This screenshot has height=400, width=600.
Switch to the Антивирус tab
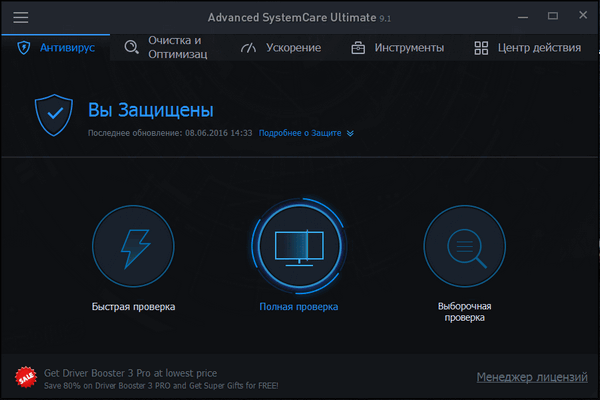58,48
